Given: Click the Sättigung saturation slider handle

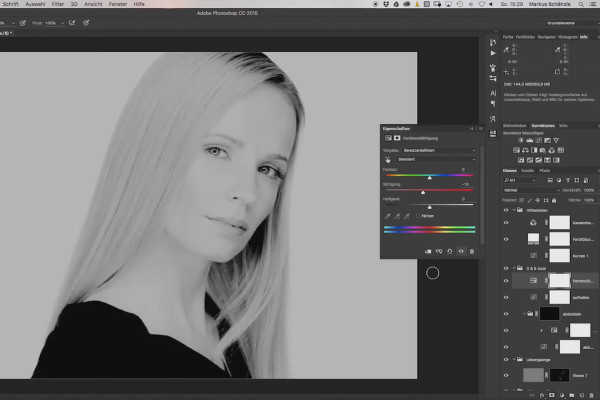Looking at the screenshot, I should coord(423,192).
